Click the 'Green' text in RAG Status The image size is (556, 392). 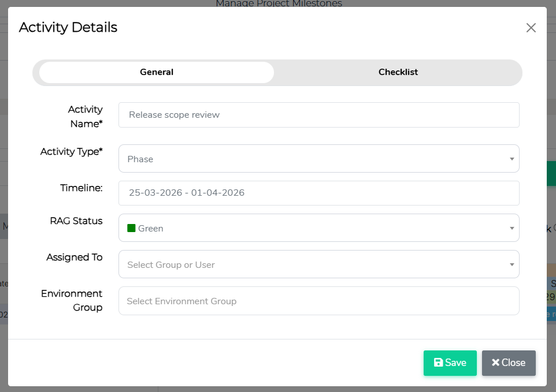click(x=150, y=228)
